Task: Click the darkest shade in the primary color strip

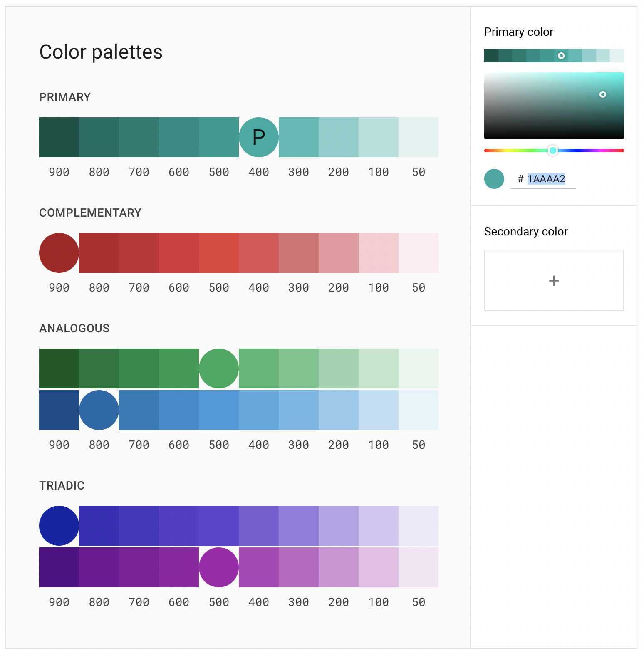Action: (x=491, y=56)
